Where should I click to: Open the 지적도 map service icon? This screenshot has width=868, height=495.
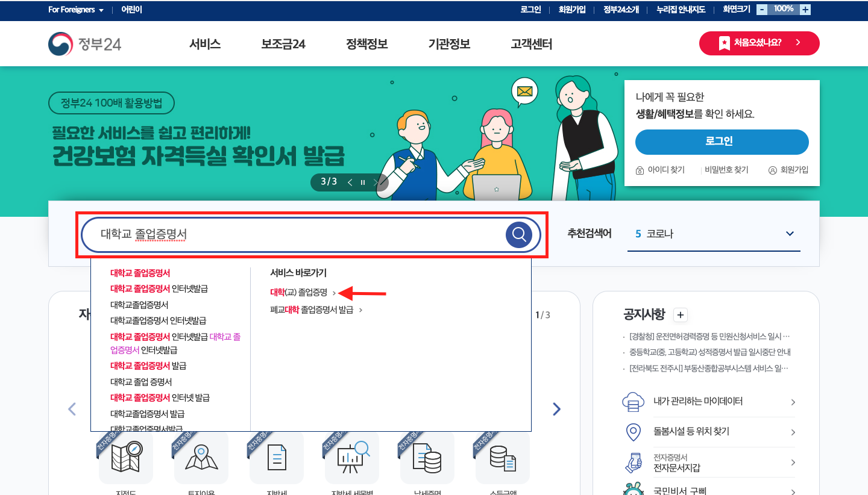coord(126,458)
